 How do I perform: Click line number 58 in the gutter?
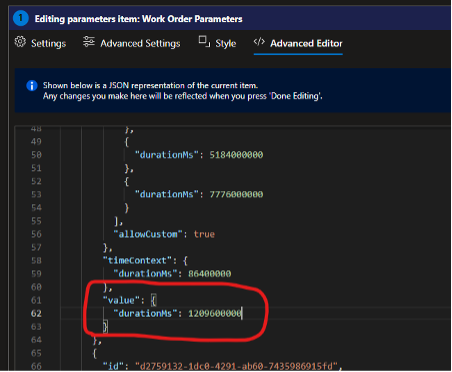(36, 261)
